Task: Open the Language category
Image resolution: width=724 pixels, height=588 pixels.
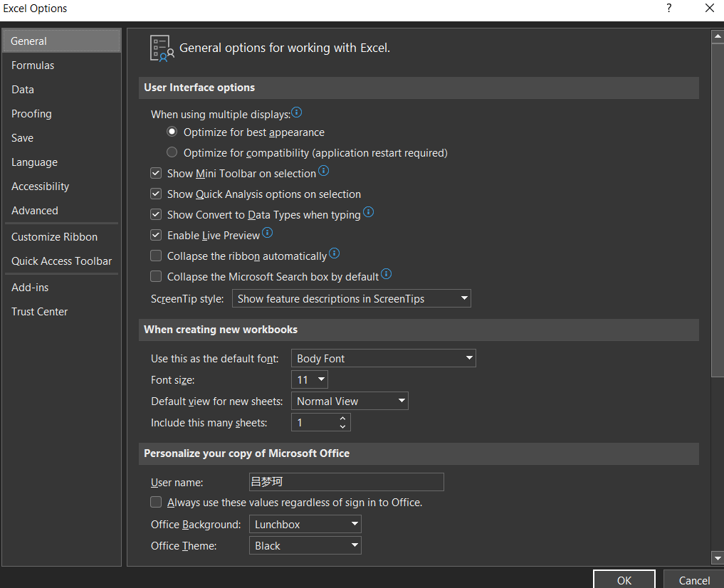Action: [x=61, y=162]
